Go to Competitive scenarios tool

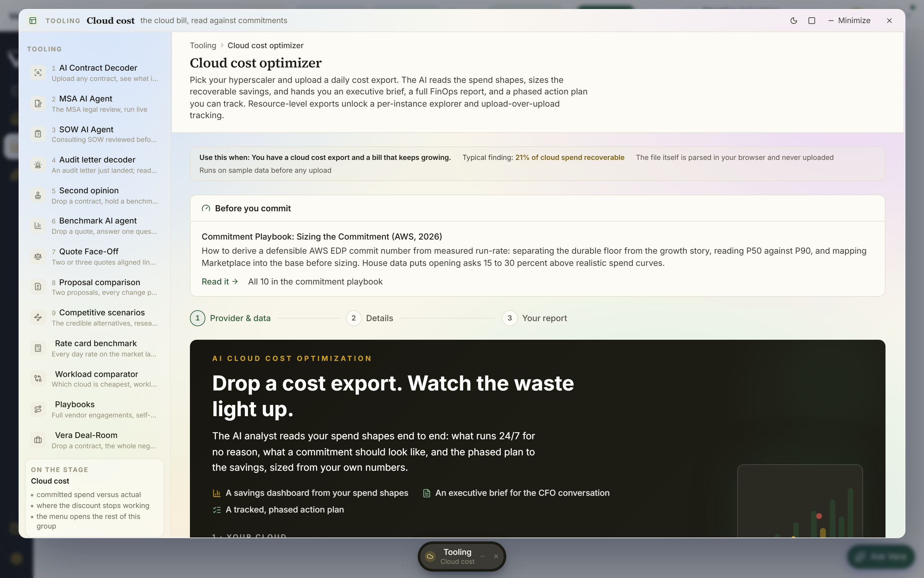[x=94, y=317]
